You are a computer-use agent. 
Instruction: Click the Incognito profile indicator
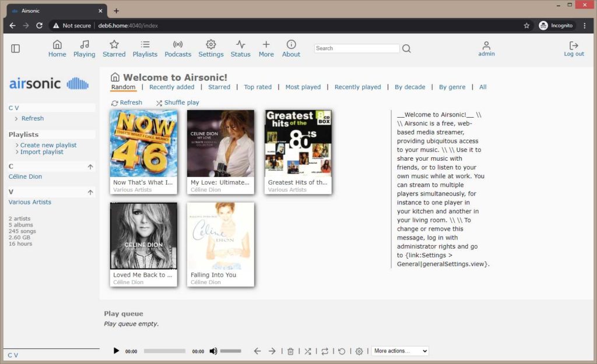click(556, 26)
